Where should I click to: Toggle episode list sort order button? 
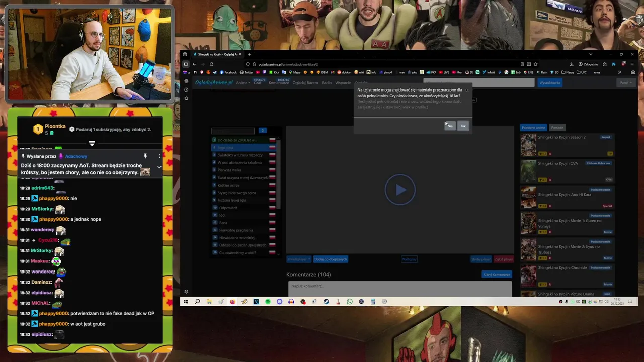click(262, 131)
